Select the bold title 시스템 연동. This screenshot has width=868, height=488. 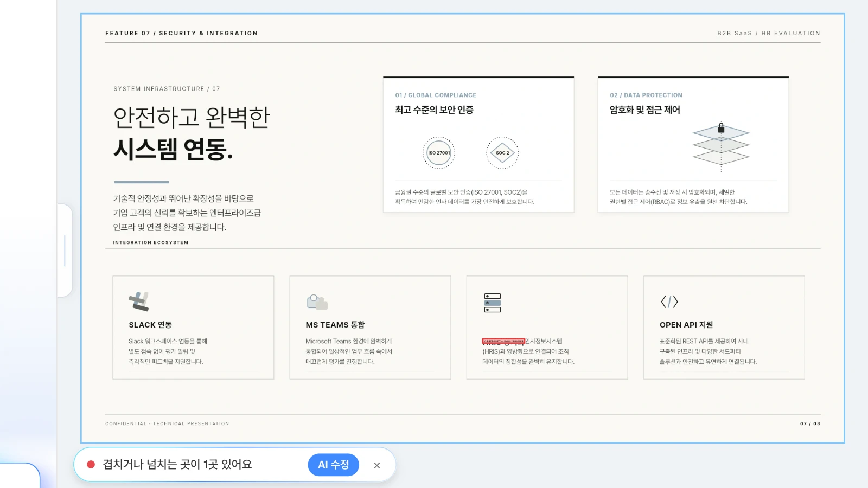point(173,149)
